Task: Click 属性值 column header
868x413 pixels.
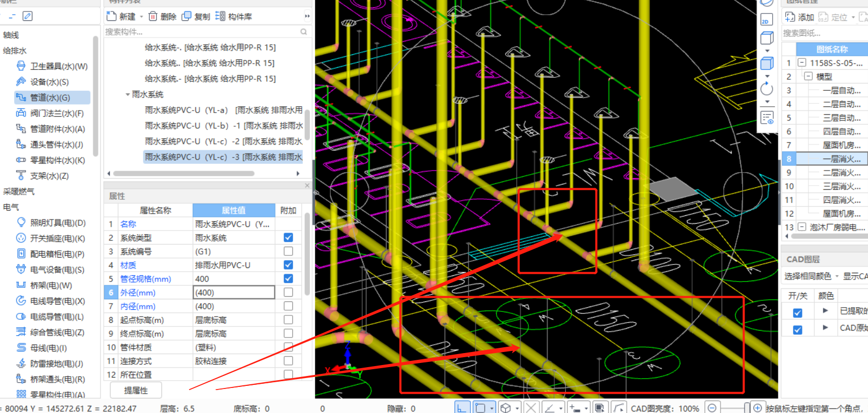Action: pyautogui.click(x=234, y=210)
